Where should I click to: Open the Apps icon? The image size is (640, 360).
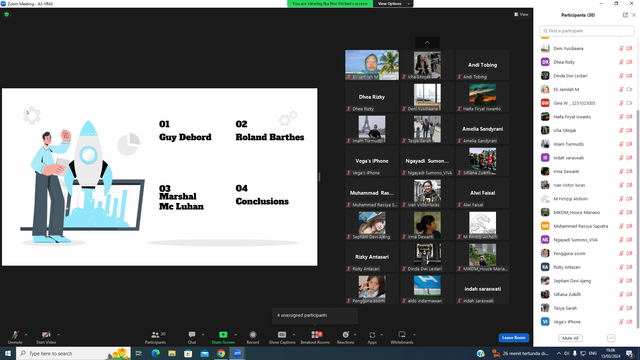(372, 335)
